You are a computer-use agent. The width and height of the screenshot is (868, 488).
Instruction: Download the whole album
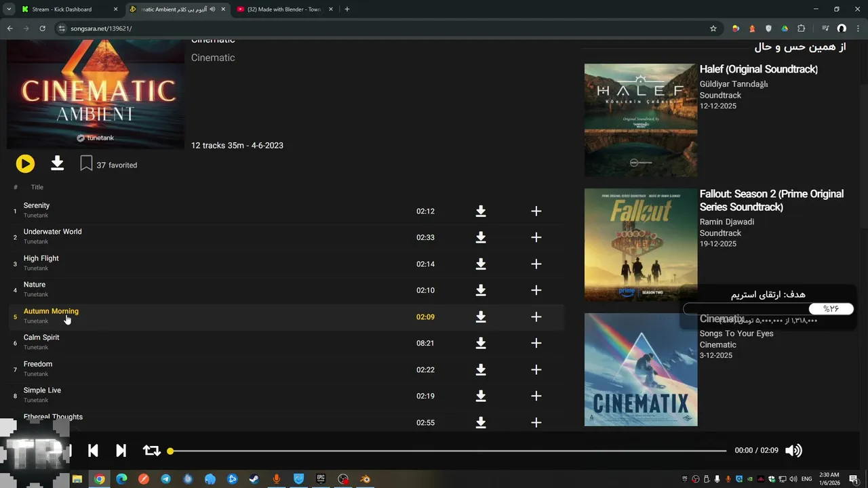pyautogui.click(x=58, y=163)
